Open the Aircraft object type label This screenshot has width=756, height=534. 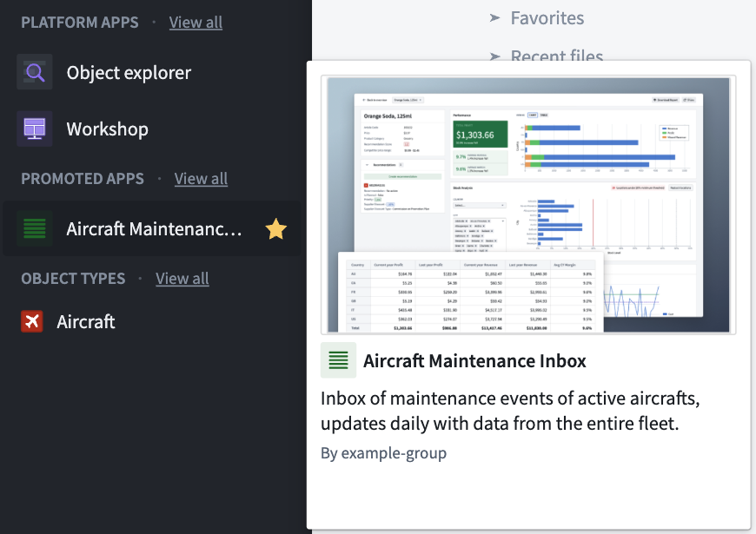(86, 321)
